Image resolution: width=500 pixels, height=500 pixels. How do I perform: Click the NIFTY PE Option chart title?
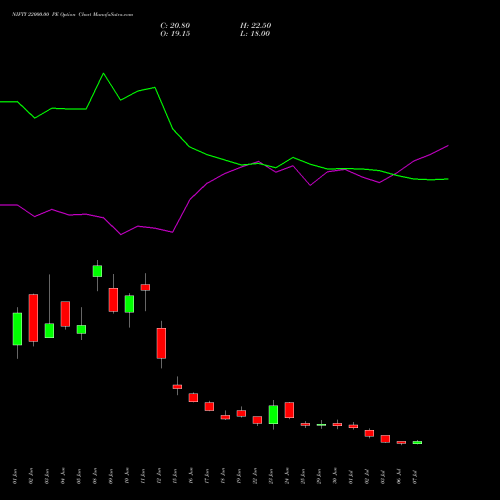[73, 14]
